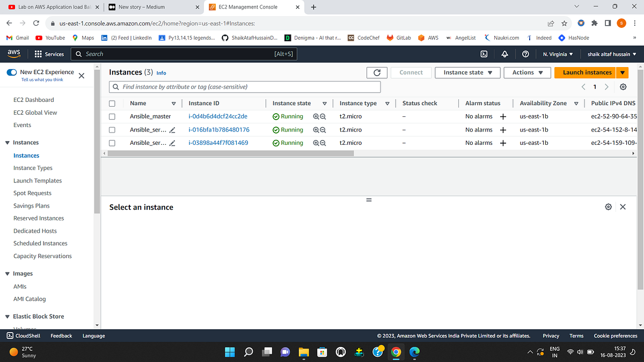Click the AWS home logo
This screenshot has width=644, height=362.
13,54
